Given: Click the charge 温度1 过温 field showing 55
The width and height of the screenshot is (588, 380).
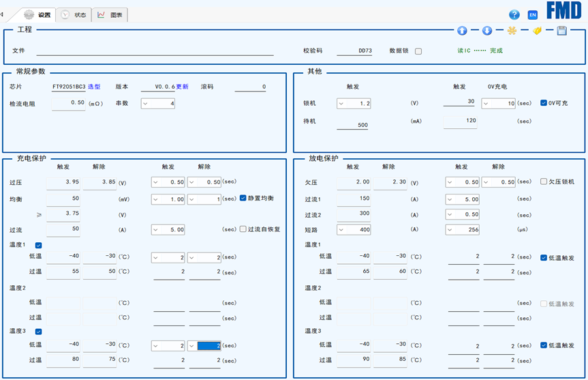Looking at the screenshot, I should [63, 272].
